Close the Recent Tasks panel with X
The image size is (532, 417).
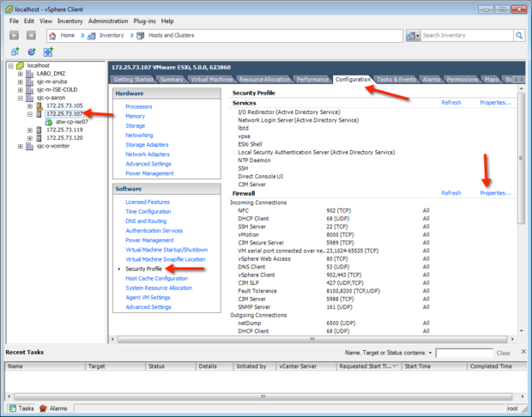click(523, 352)
